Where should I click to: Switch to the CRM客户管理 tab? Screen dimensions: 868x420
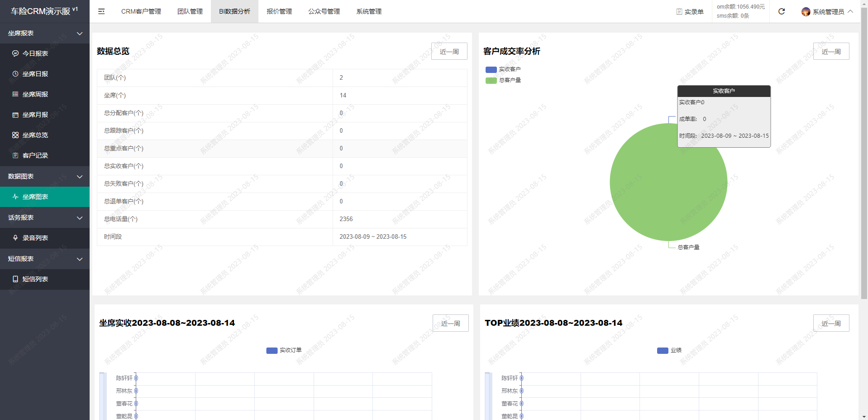coord(141,11)
